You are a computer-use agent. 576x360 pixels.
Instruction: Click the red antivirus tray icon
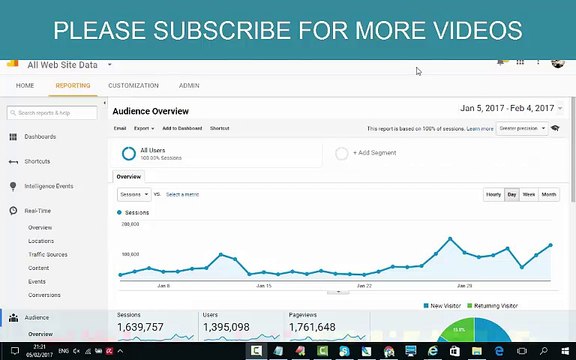[109, 351]
